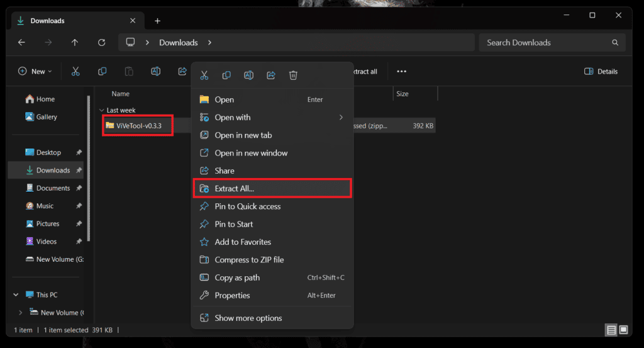Click Share icon in context menu top row
Image resolution: width=644 pixels, height=348 pixels.
(x=271, y=75)
